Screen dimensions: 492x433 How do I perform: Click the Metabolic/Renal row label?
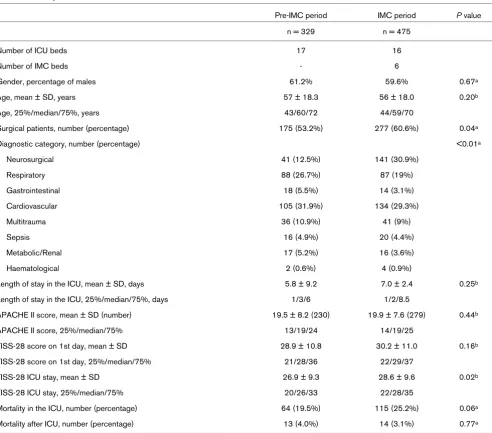(x=34, y=253)
